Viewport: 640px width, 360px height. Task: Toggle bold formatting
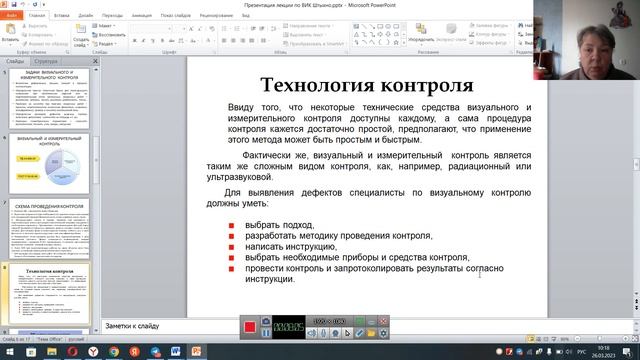point(135,41)
